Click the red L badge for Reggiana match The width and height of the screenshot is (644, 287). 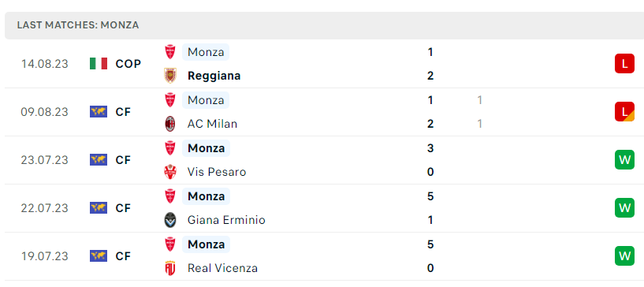pyautogui.click(x=624, y=64)
